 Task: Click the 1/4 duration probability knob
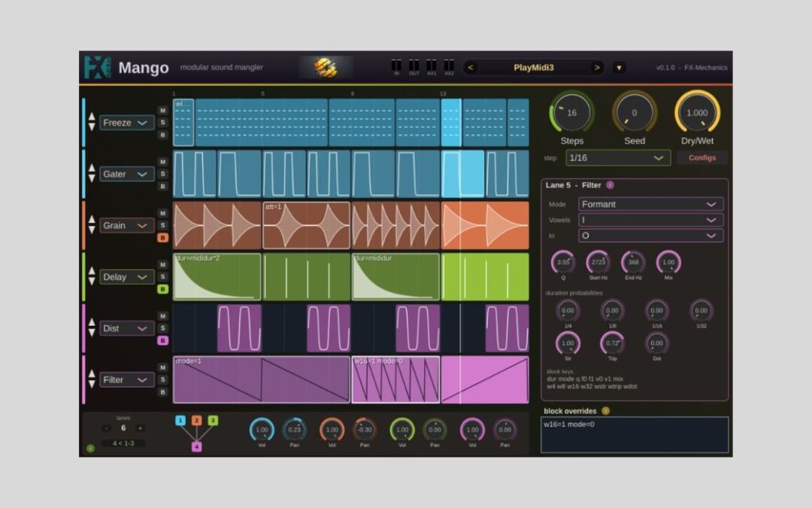click(568, 311)
